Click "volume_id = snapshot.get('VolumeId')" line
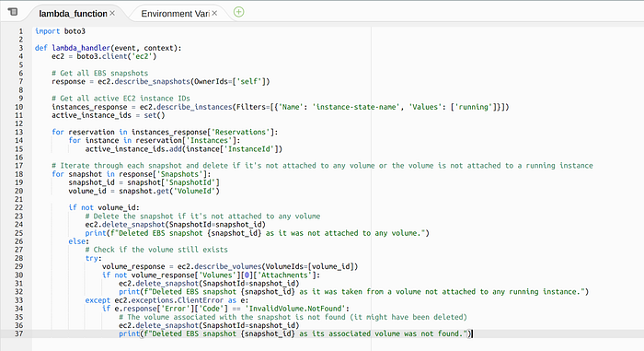Screen dimensions: 644x351 144,191
